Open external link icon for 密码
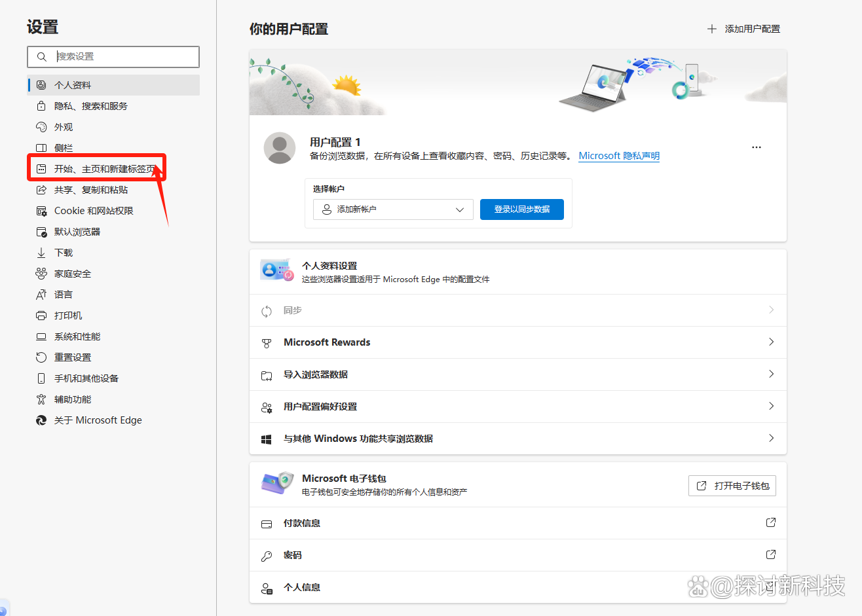 point(771,554)
